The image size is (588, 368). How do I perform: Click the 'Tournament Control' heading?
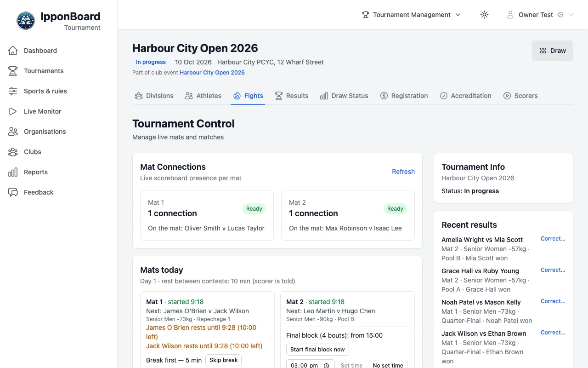(183, 124)
